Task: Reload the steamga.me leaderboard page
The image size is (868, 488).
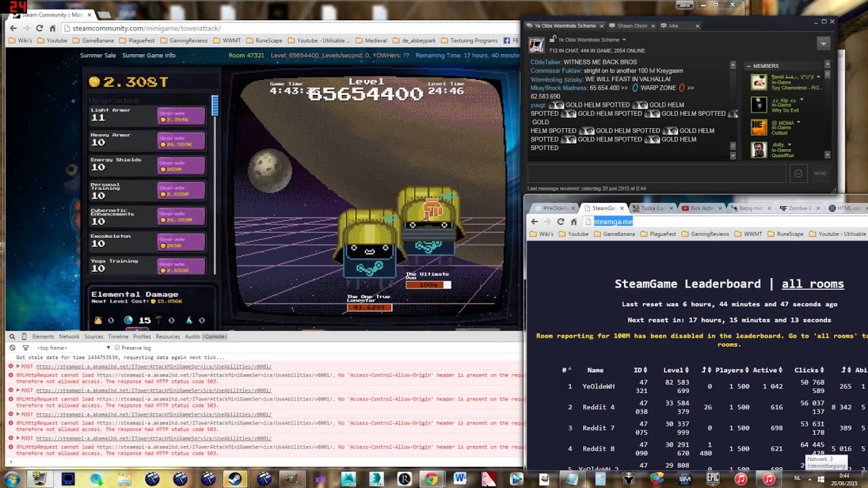Action: point(560,222)
